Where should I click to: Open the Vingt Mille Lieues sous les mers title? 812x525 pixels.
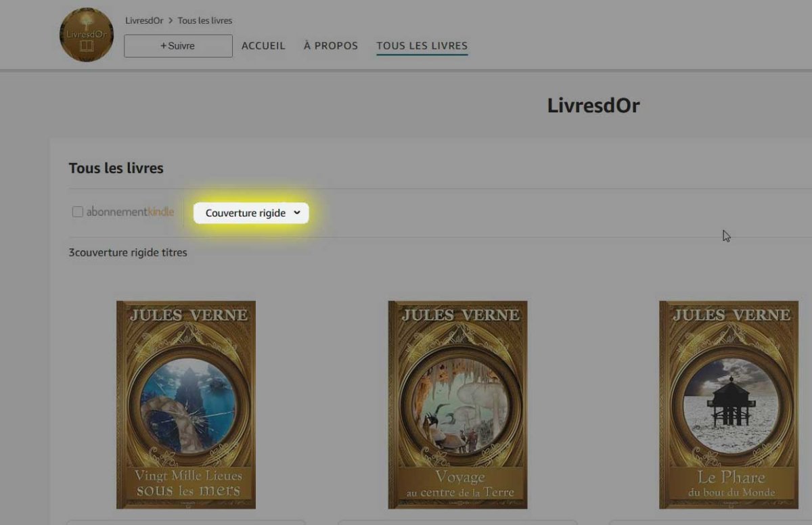click(x=187, y=484)
